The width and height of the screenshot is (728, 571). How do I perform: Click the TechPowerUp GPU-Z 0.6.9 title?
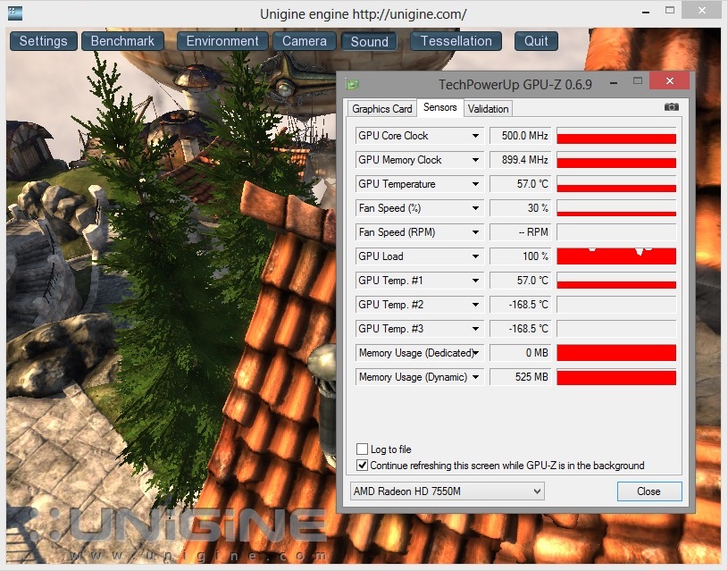tap(515, 85)
